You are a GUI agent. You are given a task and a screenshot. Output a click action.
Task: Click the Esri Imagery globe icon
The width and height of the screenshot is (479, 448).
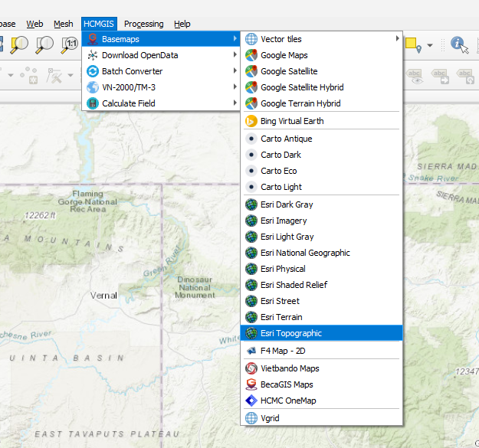click(251, 221)
